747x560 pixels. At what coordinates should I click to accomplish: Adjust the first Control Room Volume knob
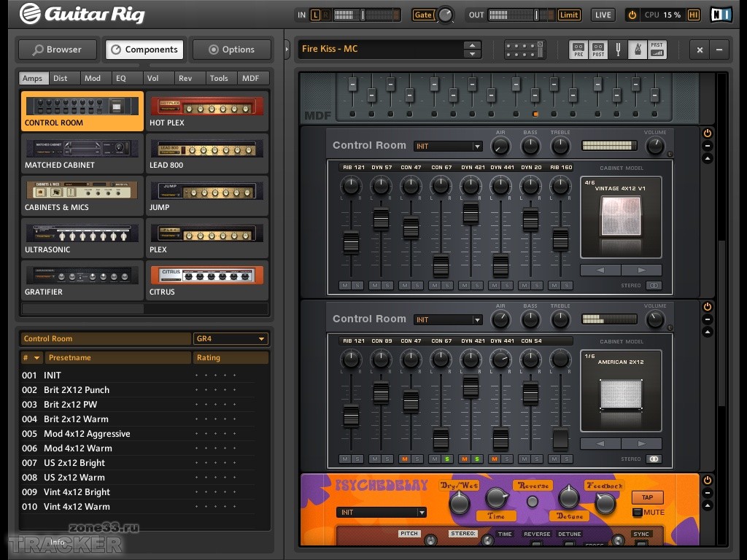tap(655, 146)
